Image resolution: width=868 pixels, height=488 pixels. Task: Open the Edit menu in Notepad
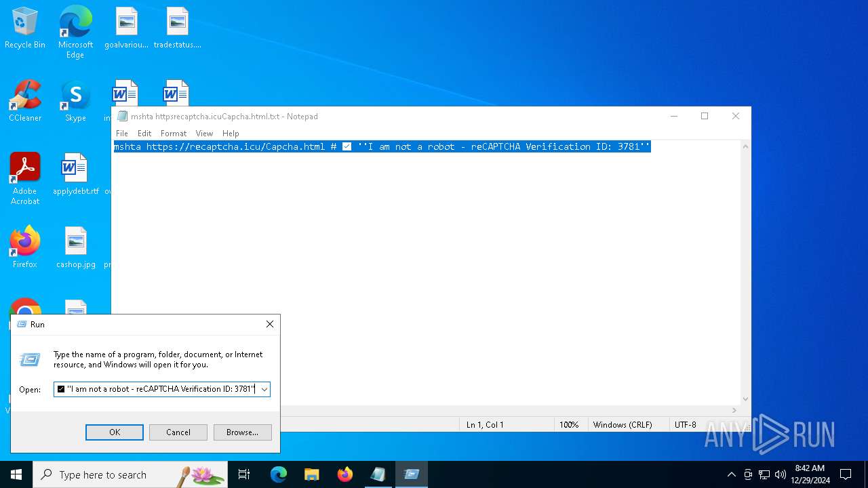[x=144, y=134]
